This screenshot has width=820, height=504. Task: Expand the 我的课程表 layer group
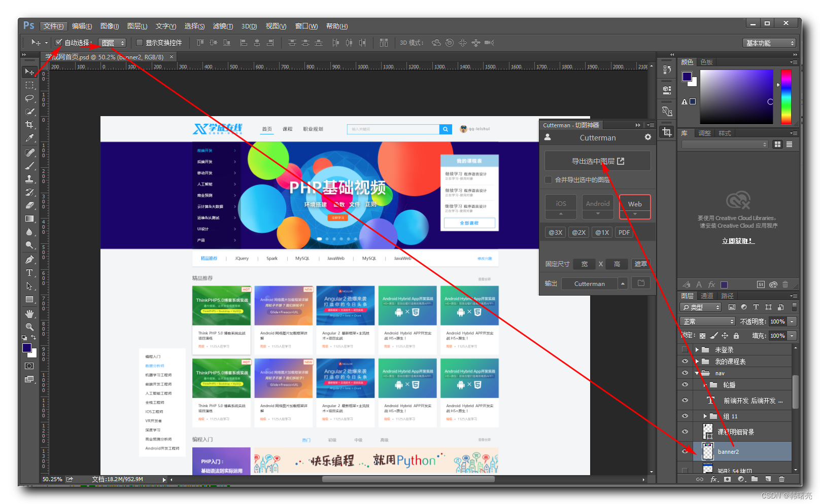[697, 362]
